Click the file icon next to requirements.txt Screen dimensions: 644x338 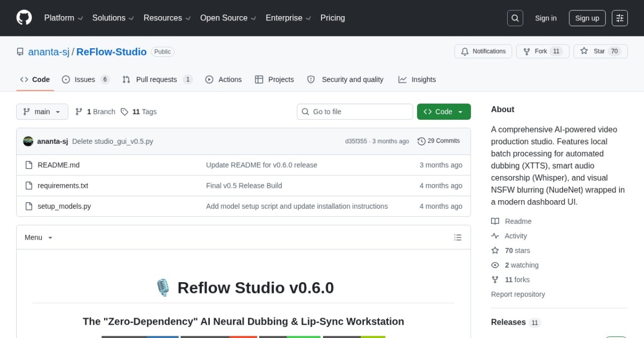point(29,186)
